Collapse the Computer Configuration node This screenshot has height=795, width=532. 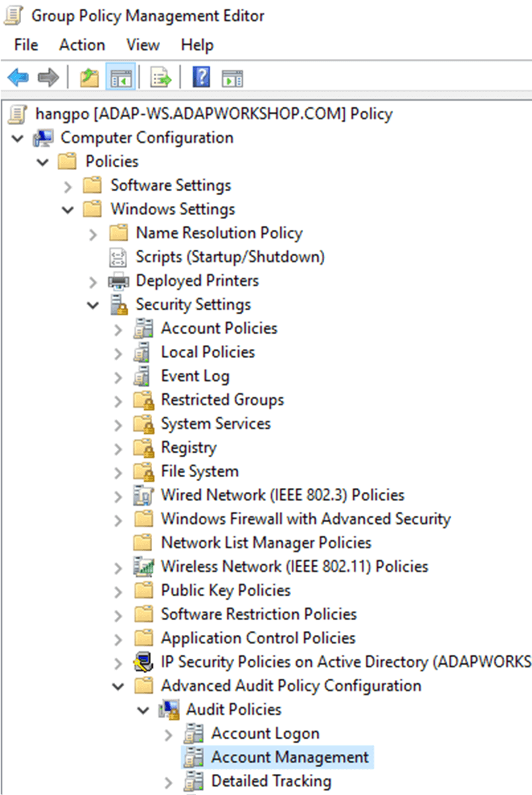(x=18, y=138)
